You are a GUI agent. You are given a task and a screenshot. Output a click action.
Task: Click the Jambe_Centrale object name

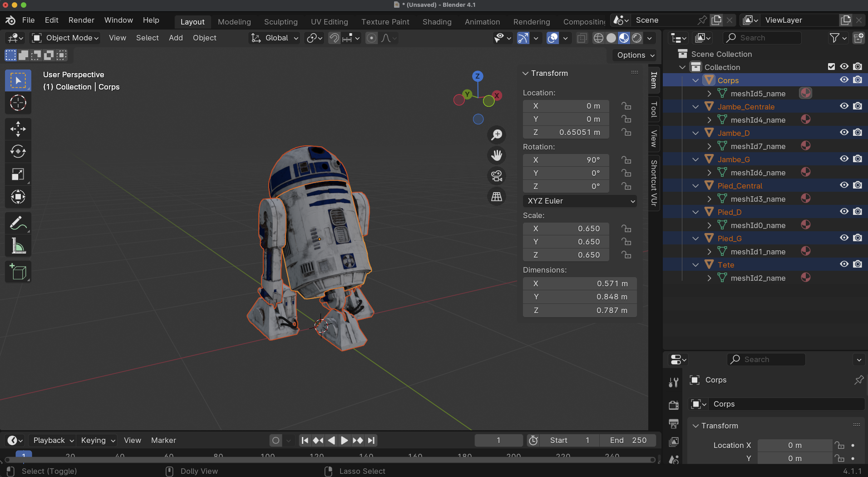pos(746,107)
